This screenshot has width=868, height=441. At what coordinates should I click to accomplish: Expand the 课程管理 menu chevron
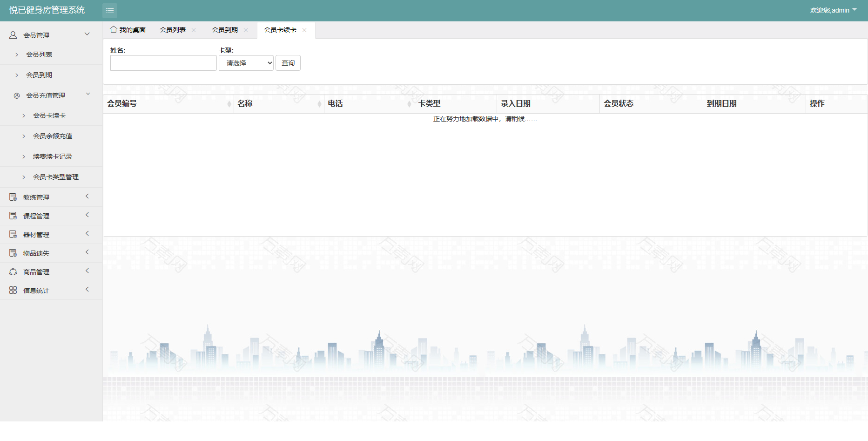(87, 215)
